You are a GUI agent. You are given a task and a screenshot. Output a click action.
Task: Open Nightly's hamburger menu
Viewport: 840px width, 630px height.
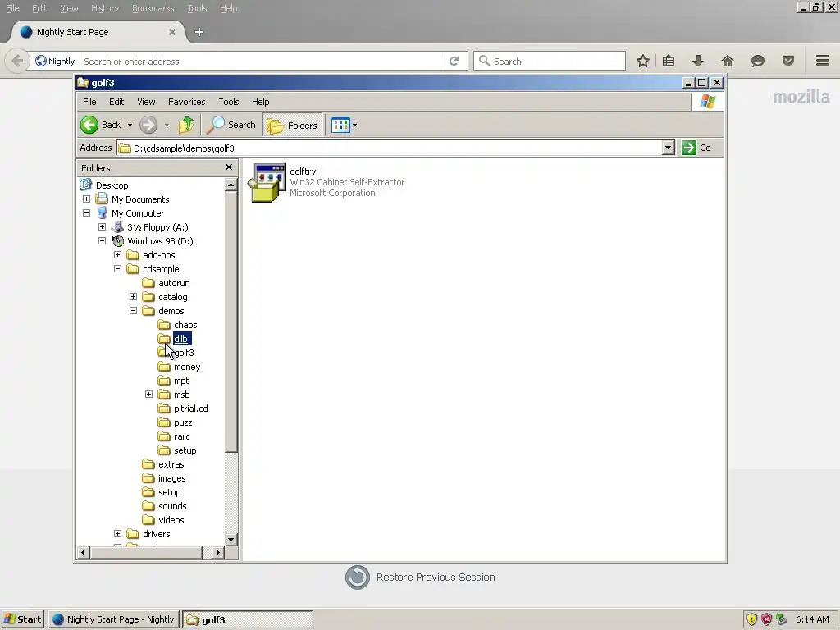tap(823, 61)
